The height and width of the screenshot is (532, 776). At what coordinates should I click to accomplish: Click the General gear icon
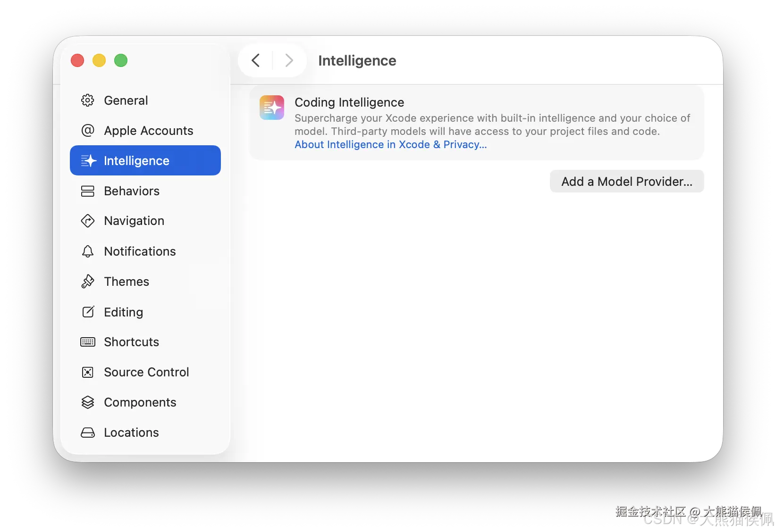(x=88, y=100)
